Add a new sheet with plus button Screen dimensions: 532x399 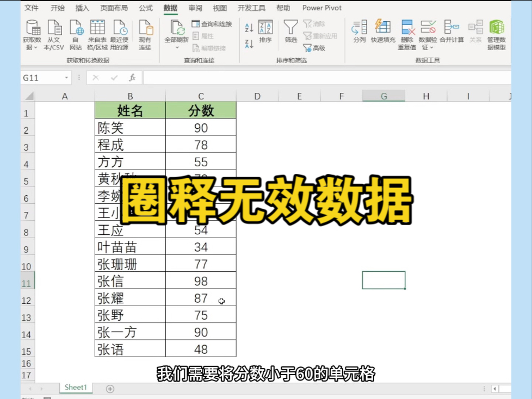click(110, 389)
